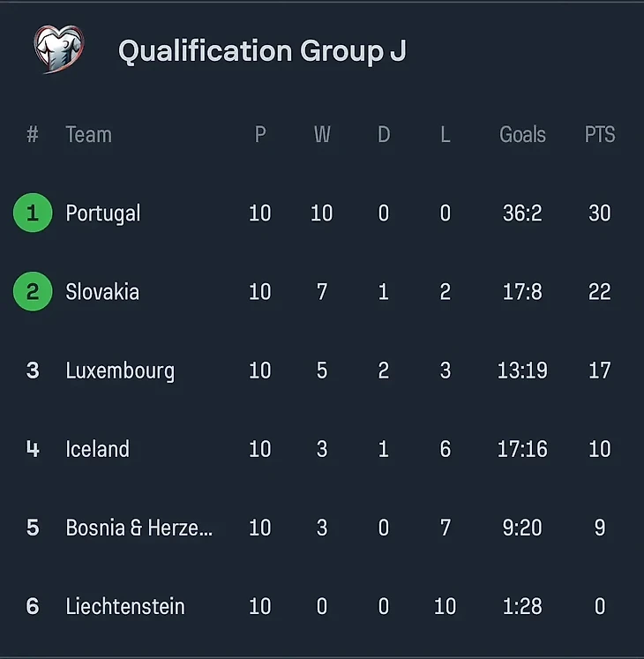Viewport: 644px width, 659px height.
Task: Click the rank number 6 cell
Action: (x=33, y=606)
